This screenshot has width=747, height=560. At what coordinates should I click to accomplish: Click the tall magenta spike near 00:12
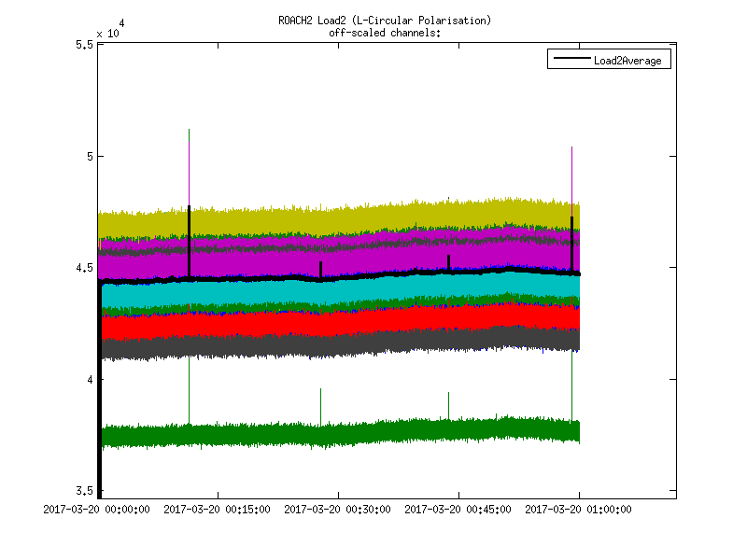[x=190, y=159]
